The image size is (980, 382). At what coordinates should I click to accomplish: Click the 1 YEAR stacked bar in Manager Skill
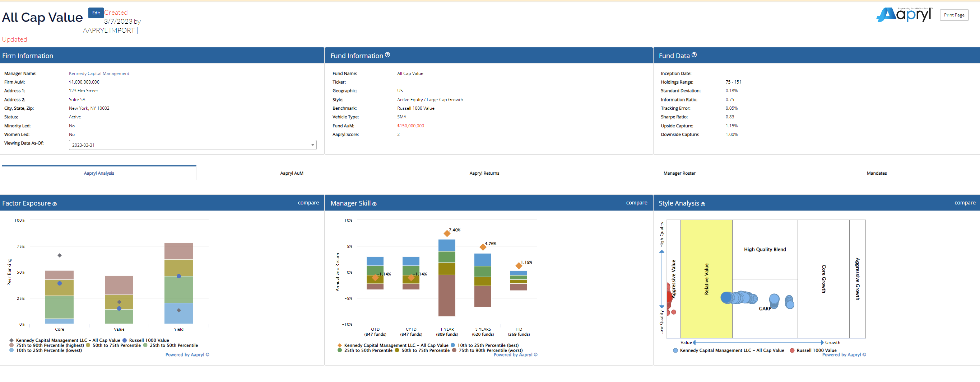(x=447, y=278)
